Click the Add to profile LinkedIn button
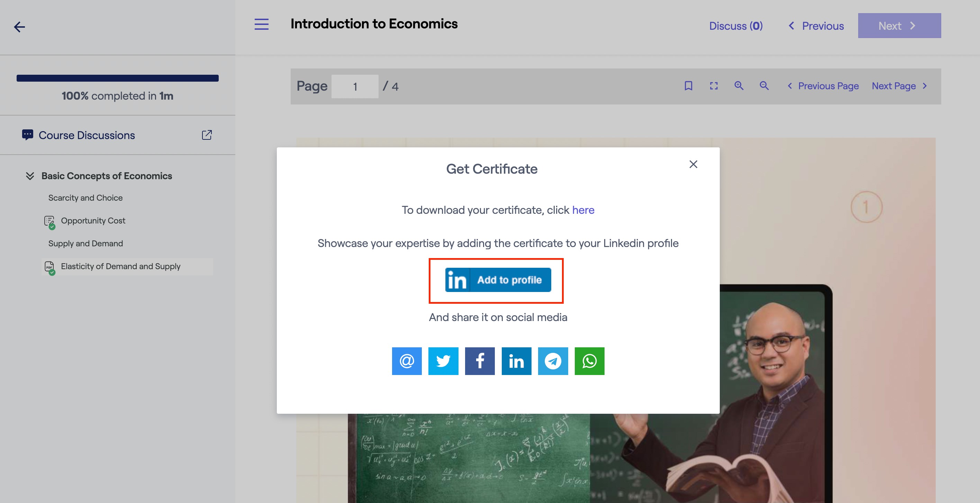 coord(498,280)
